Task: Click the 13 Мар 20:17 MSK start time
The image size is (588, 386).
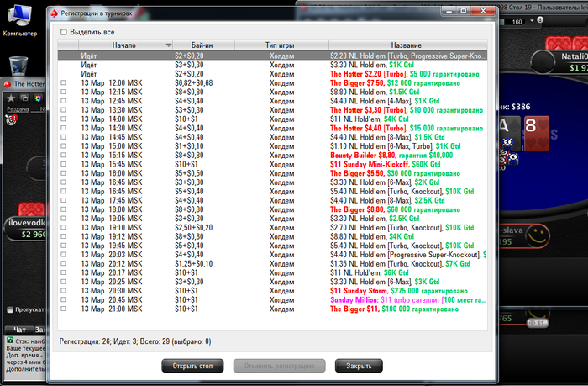Action: (112, 272)
